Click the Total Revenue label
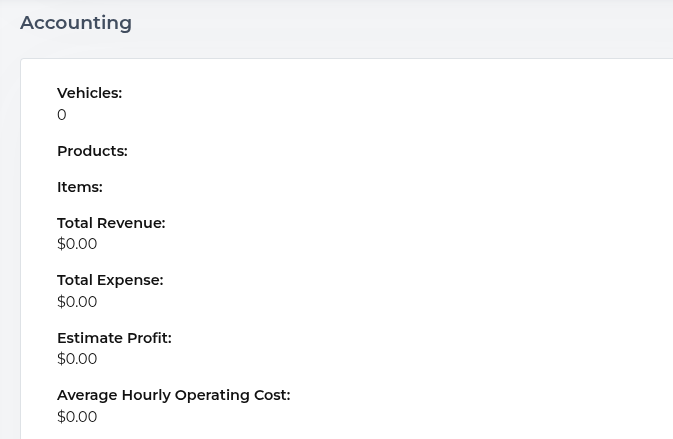The width and height of the screenshot is (673, 439). 111,223
